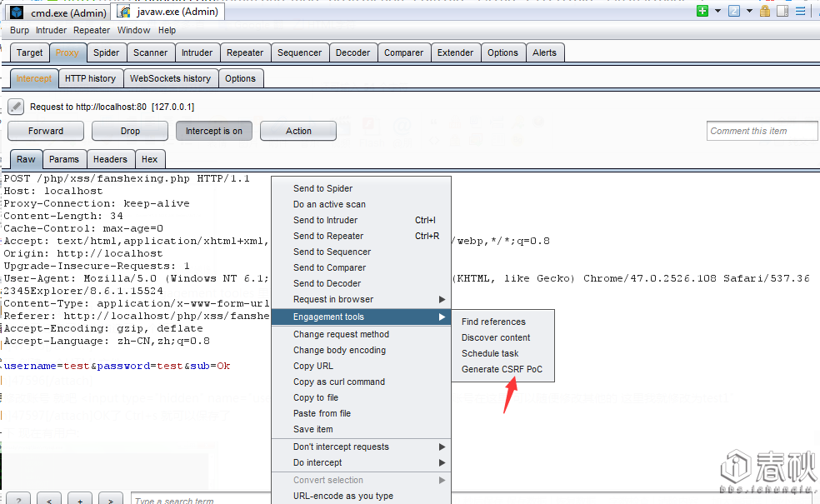Image resolution: width=820 pixels, height=504 pixels.
Task: Open dropdown arrow beside the number 2 icon
Action: click(749, 11)
